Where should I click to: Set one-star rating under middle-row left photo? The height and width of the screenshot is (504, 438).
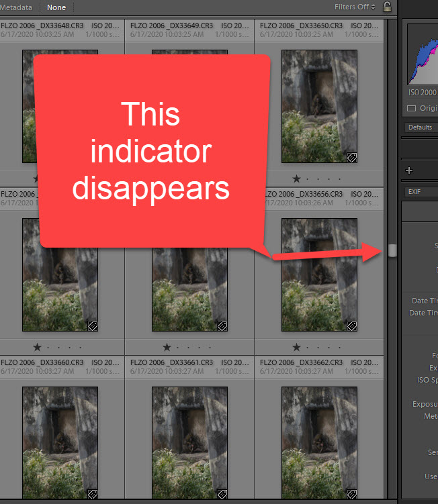pyautogui.click(x=38, y=347)
